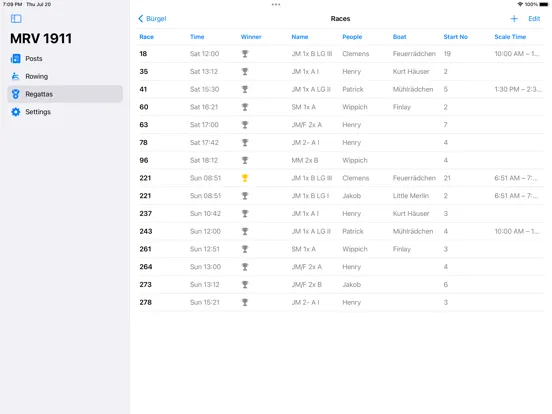Screen dimensions: 552x414
Task: Click 'Finlay' boat in race 261 row
Action: 402,249
